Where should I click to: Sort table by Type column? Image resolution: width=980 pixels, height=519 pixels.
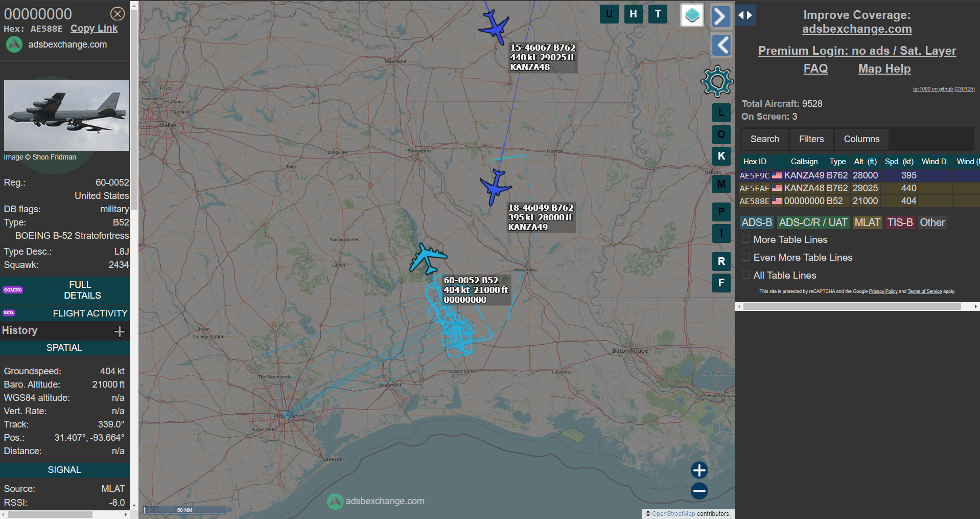[837, 162]
